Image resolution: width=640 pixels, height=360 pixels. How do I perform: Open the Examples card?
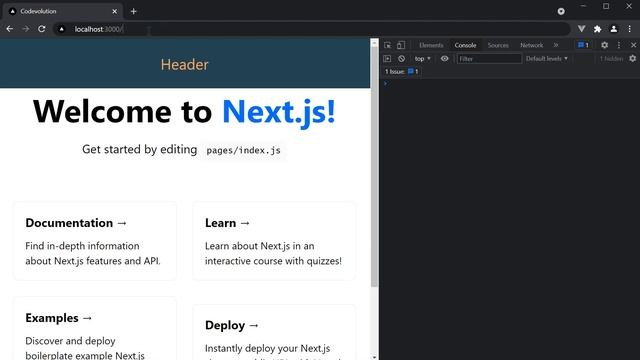(95, 329)
